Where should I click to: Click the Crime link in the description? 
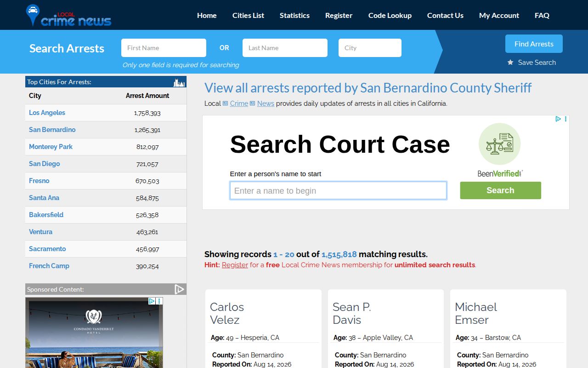click(x=239, y=103)
